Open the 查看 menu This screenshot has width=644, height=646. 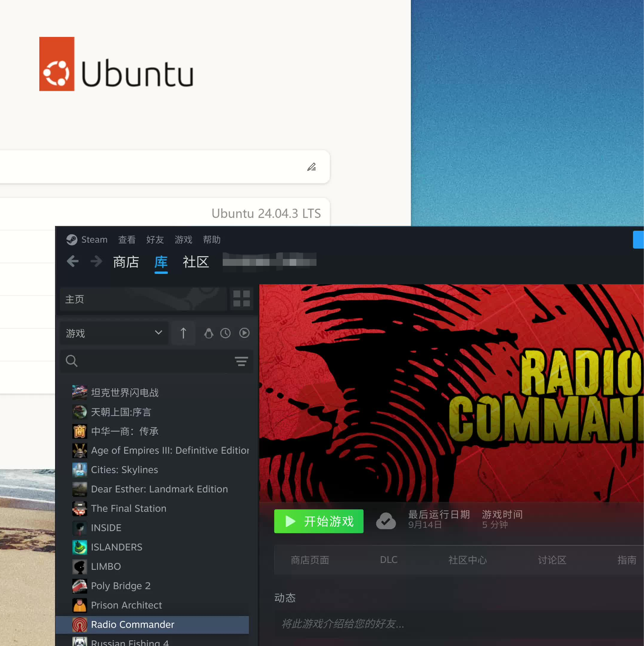(x=127, y=239)
